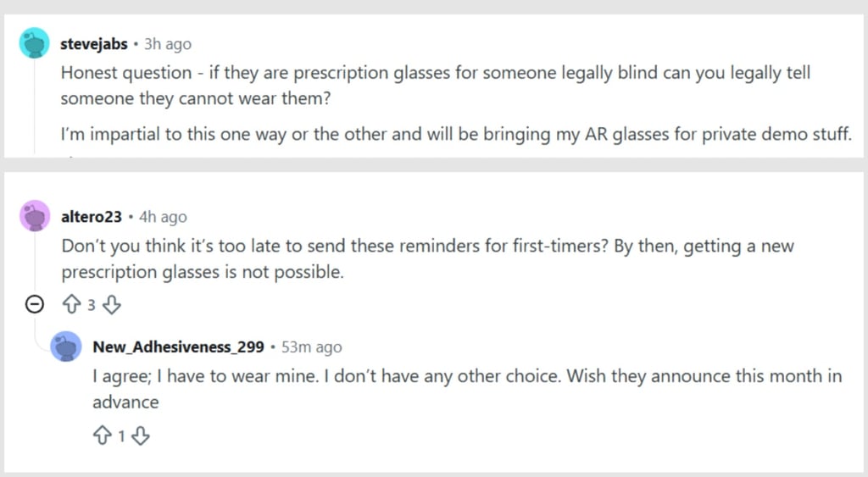Click altero23's comment text about first-timers
Viewport: 868px width, 477px height.
[x=428, y=258]
